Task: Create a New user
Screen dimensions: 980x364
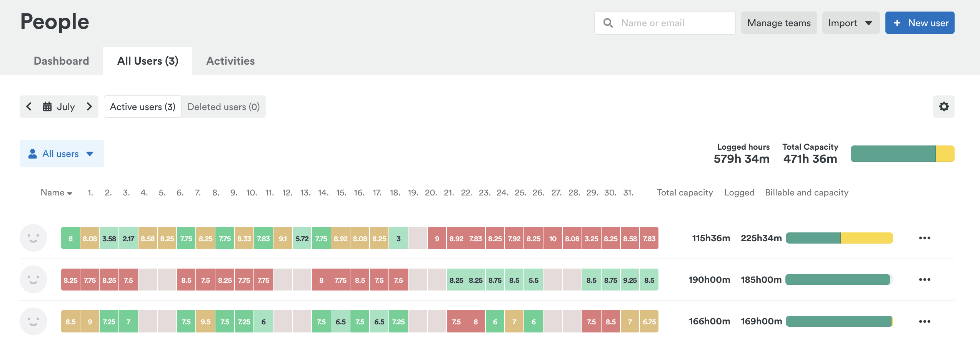Action: pos(919,23)
